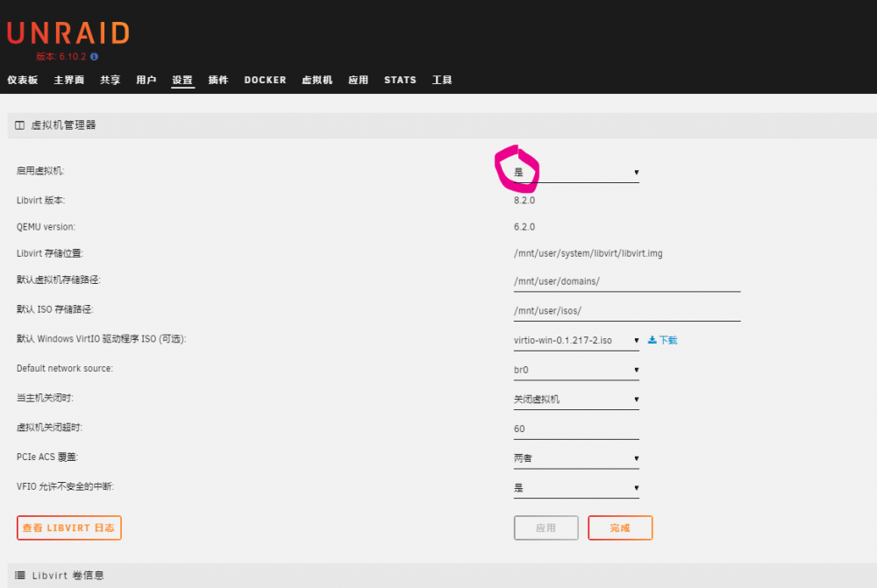The height and width of the screenshot is (588, 877).
Task: Click the QEMU version label
Action: click(46, 227)
